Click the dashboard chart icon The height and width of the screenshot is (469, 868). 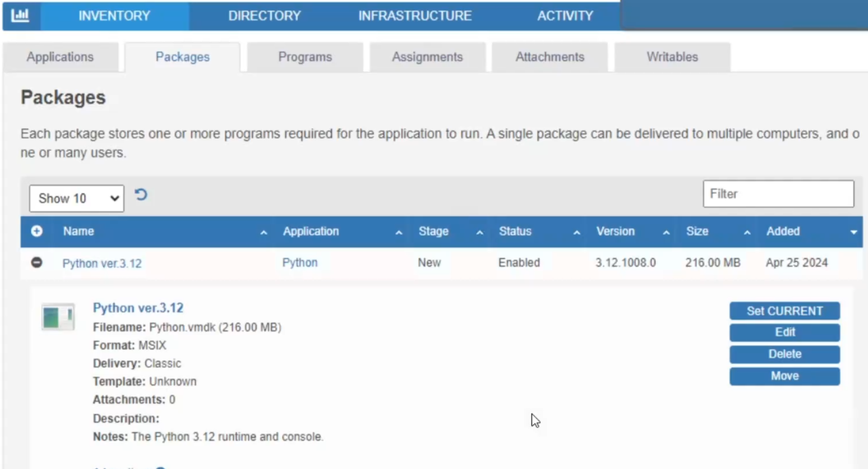[20, 16]
